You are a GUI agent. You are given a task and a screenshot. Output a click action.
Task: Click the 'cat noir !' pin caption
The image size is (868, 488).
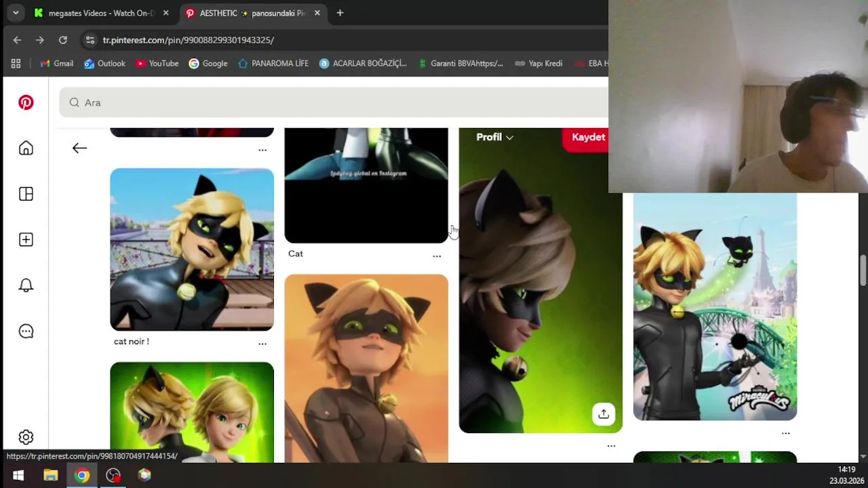tap(132, 342)
